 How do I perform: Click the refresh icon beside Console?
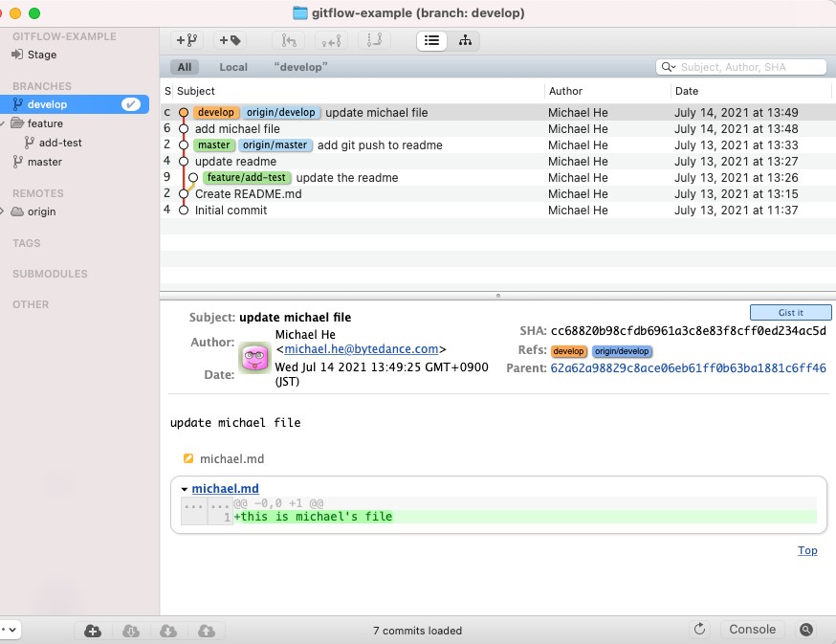coord(700,630)
